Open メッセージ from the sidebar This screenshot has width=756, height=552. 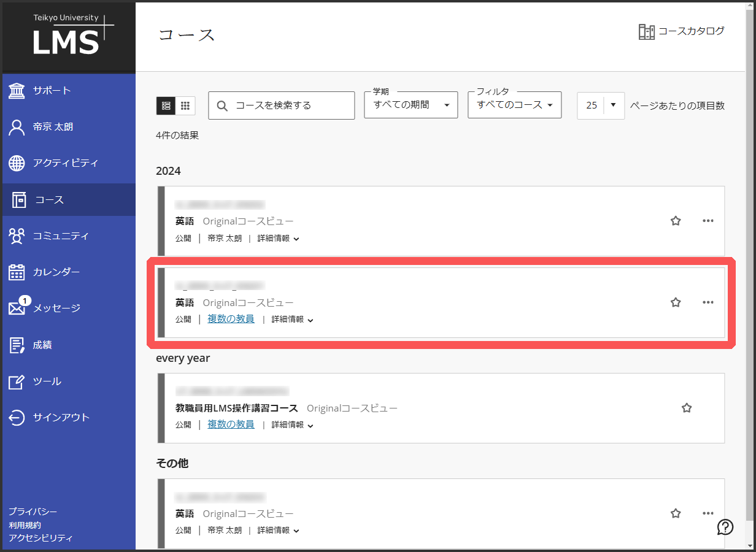coord(58,308)
